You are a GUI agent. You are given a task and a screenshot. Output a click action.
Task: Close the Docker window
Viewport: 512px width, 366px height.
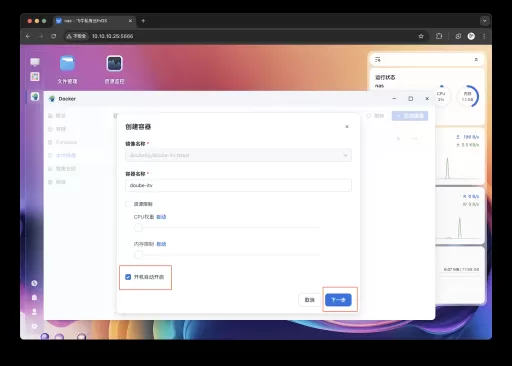click(427, 99)
